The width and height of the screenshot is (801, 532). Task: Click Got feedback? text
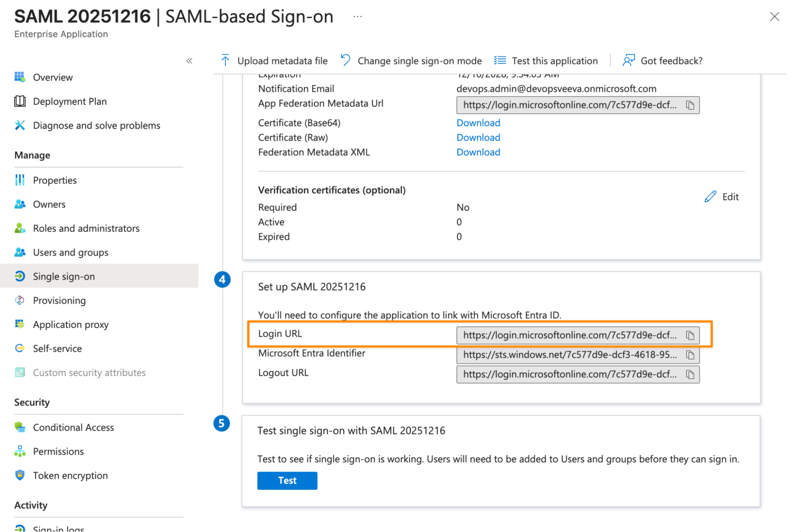coord(671,61)
